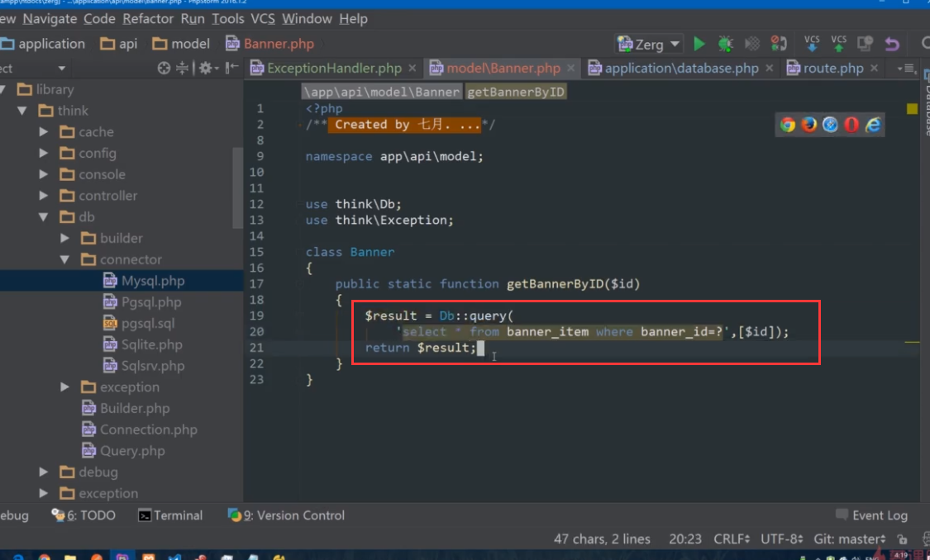The width and height of the screenshot is (930, 560).
Task: Open the Opera browser preview icon
Action: [x=851, y=125]
